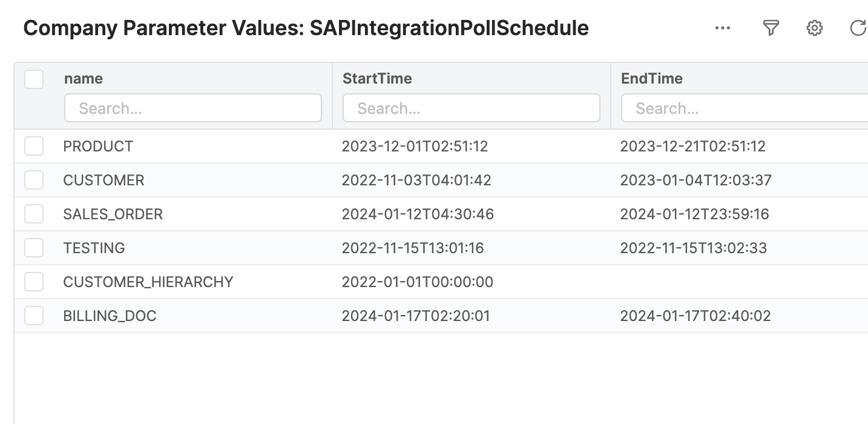Focus the name column search field
This screenshot has height=424, width=868.
[x=192, y=108]
